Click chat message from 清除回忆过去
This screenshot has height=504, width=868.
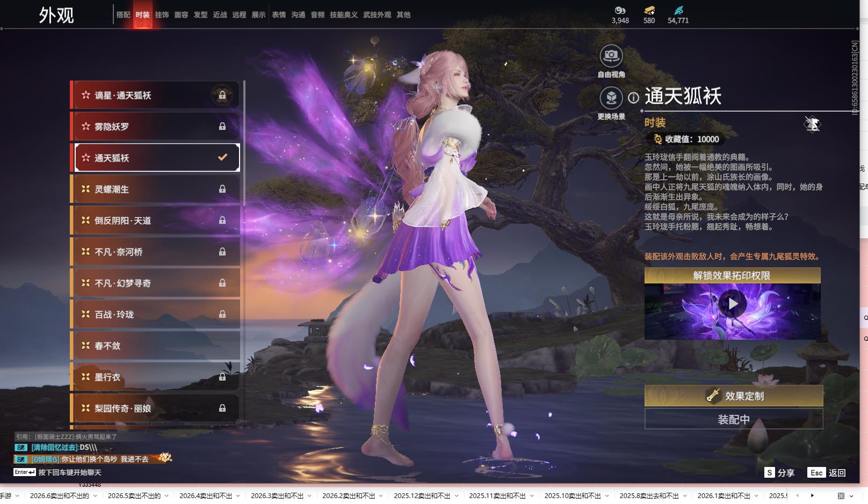56,447
